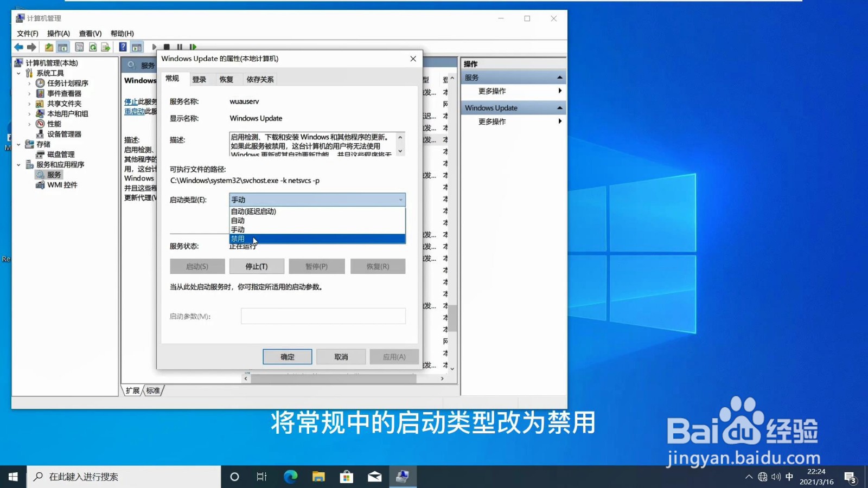Click the Back arrow in the toolbar
Viewport: 868px width, 488px height.
coord(19,47)
